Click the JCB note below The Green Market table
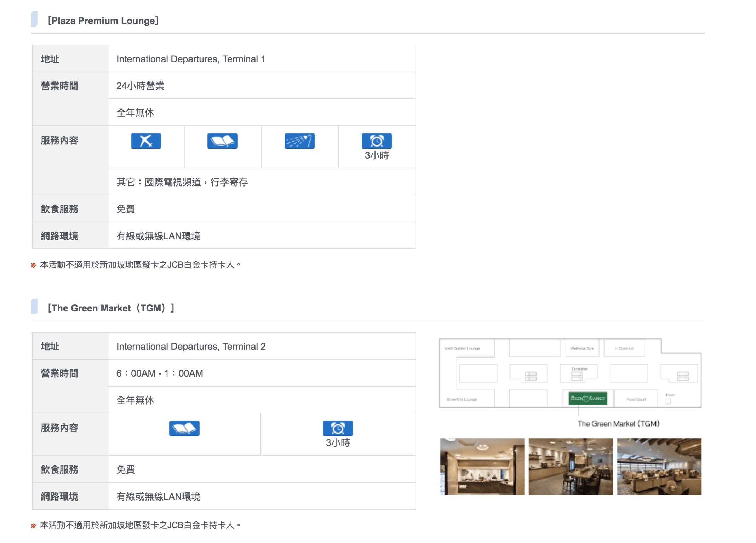Screen dimensions: 756x543 (136, 525)
